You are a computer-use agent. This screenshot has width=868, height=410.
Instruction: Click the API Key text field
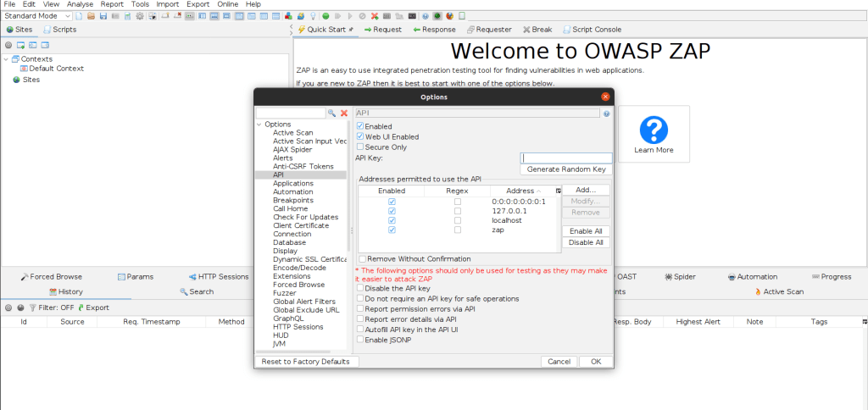(565, 158)
